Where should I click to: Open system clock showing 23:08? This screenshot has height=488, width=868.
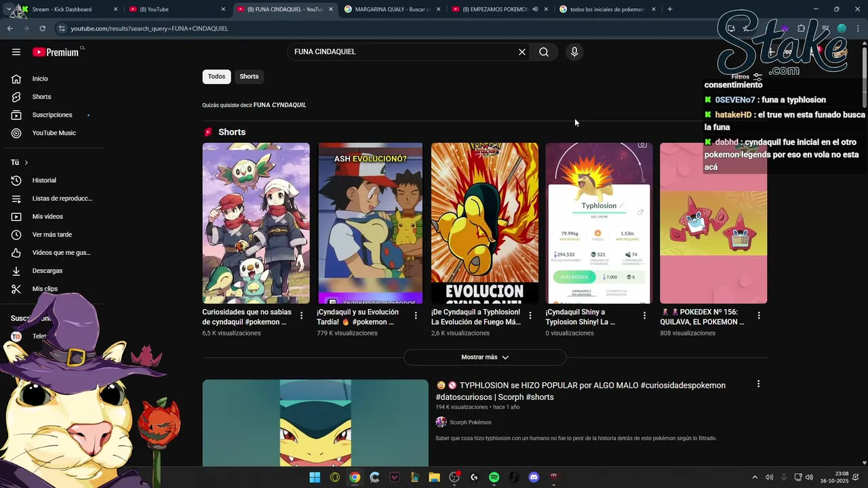click(x=834, y=477)
